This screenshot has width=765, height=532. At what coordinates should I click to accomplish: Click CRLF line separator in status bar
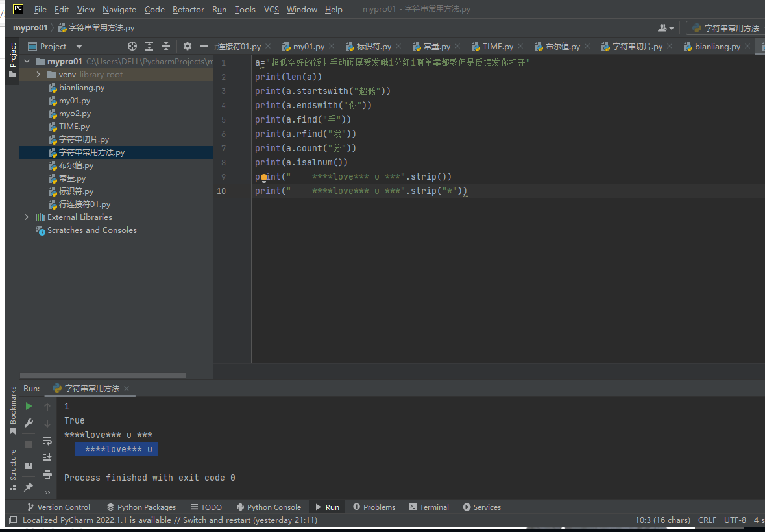click(707, 520)
